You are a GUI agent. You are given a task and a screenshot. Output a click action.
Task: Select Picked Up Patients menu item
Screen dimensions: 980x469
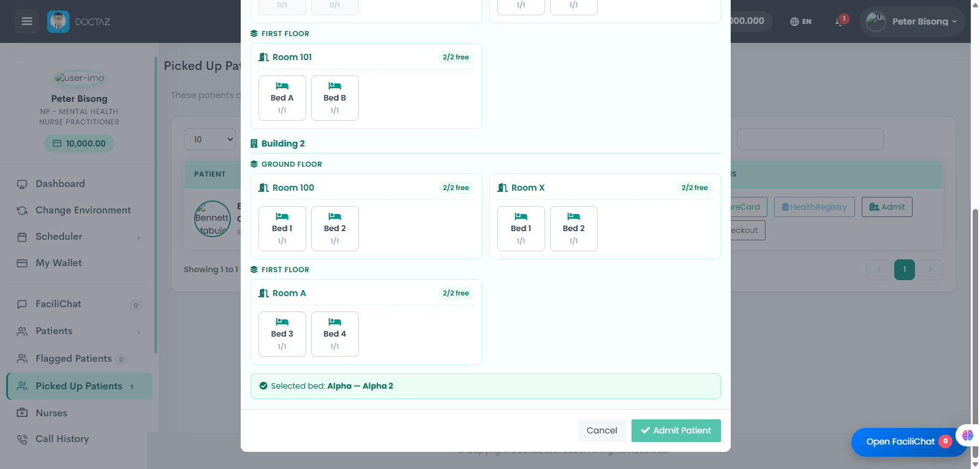(79, 386)
